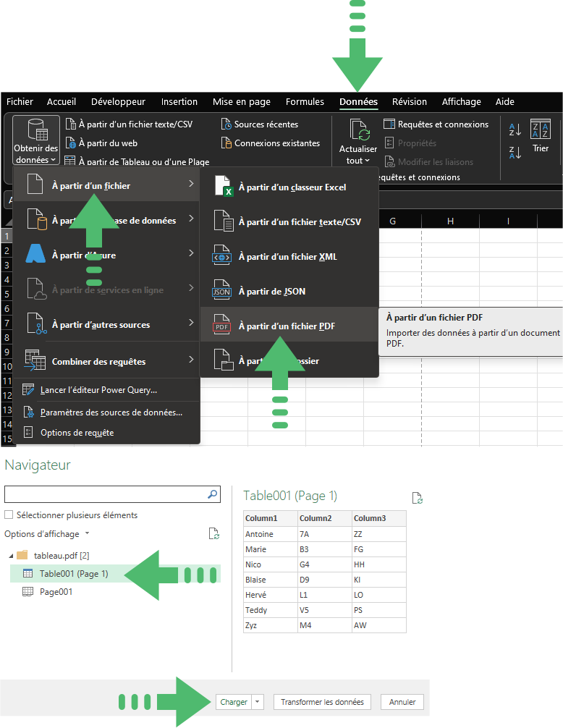Click in the Navigateur search field

[x=112, y=494]
